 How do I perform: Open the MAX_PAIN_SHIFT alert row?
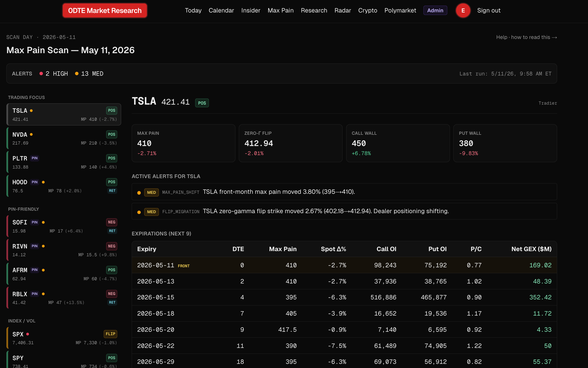[344, 192]
